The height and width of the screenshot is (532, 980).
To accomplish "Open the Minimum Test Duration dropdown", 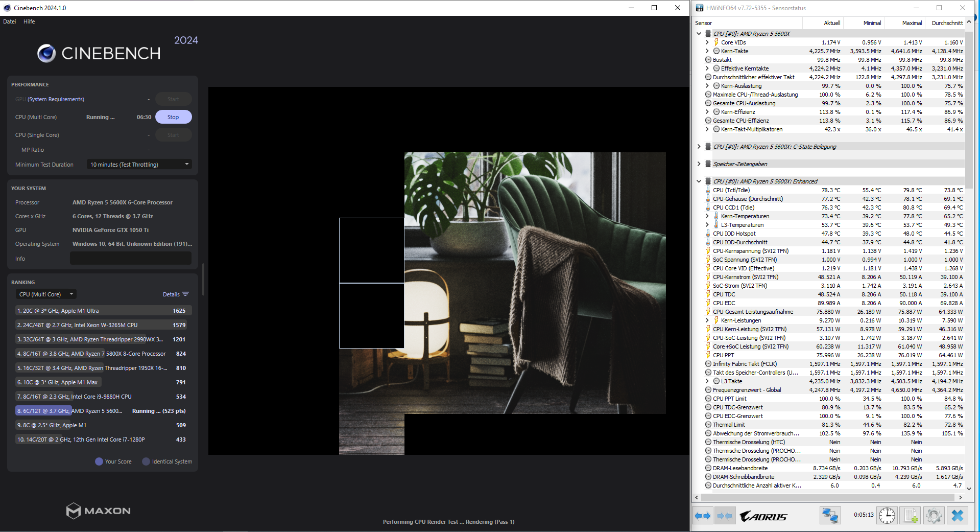I will tap(139, 165).
